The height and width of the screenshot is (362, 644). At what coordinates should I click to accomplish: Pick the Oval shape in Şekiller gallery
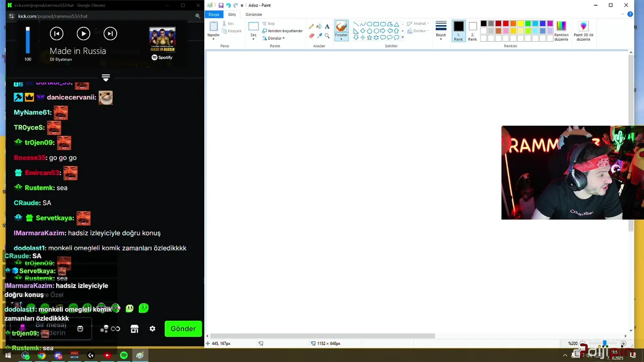point(369,24)
